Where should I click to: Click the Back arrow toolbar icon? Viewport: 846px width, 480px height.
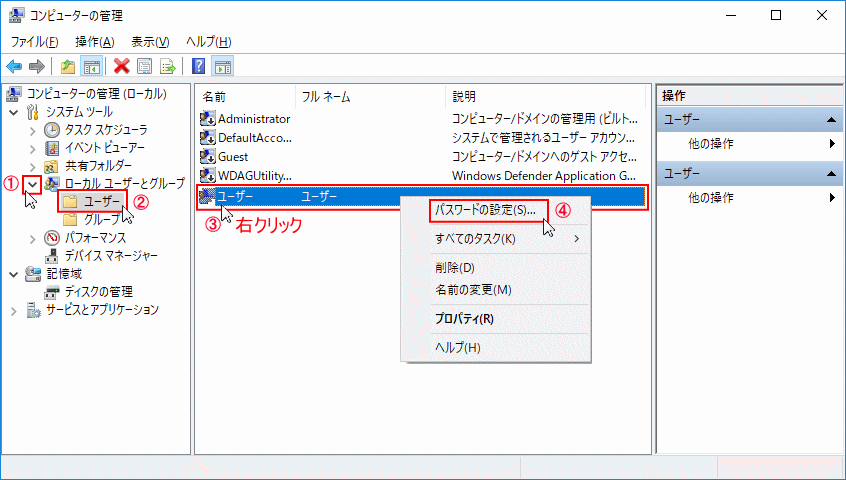[x=14, y=67]
